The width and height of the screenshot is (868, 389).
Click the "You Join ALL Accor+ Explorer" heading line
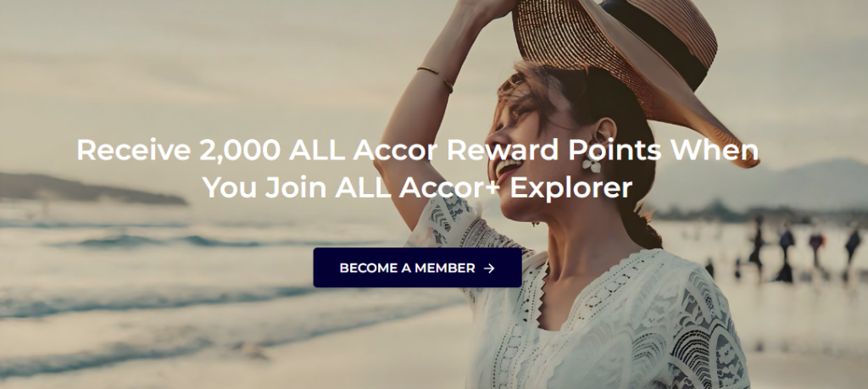pos(418,187)
